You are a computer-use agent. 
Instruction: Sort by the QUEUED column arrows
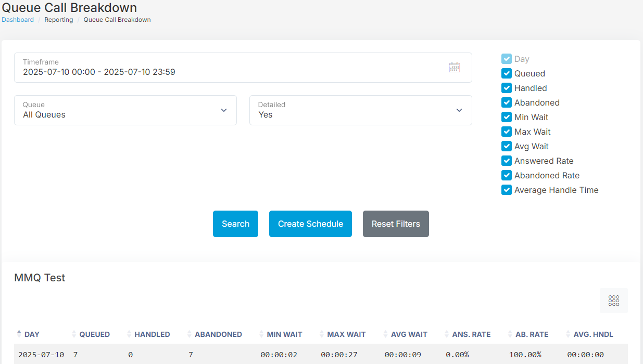[74, 334]
